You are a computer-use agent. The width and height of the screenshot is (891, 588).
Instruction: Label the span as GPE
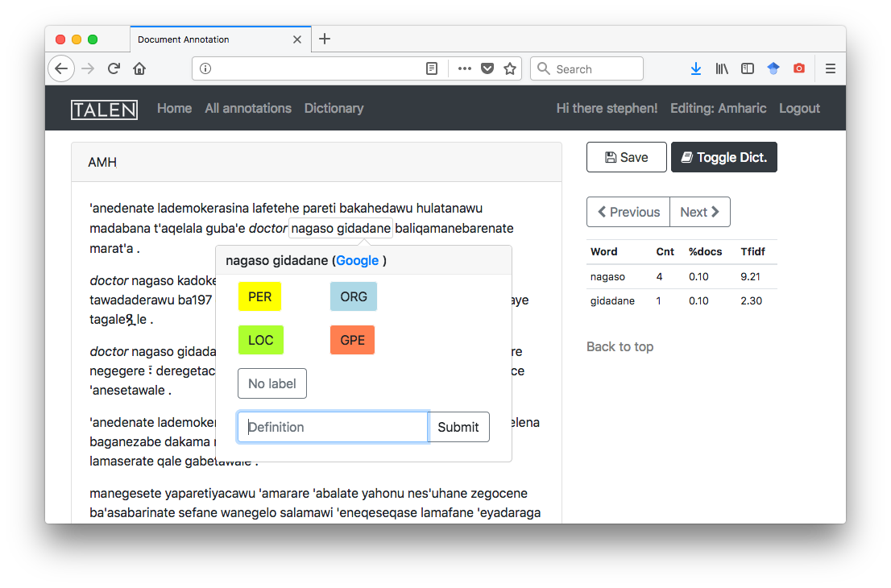(x=352, y=340)
